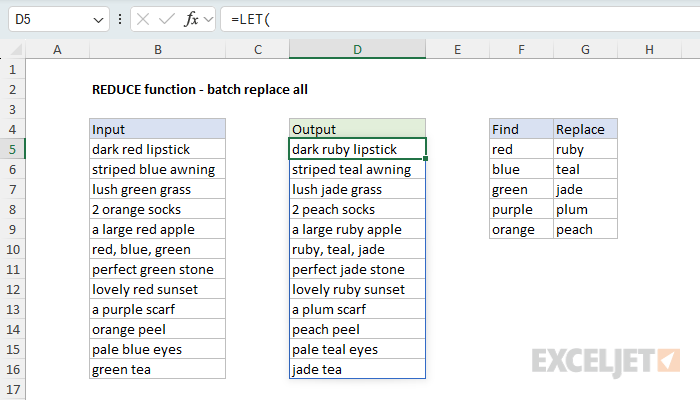Click the cancel formula X icon

143,19
